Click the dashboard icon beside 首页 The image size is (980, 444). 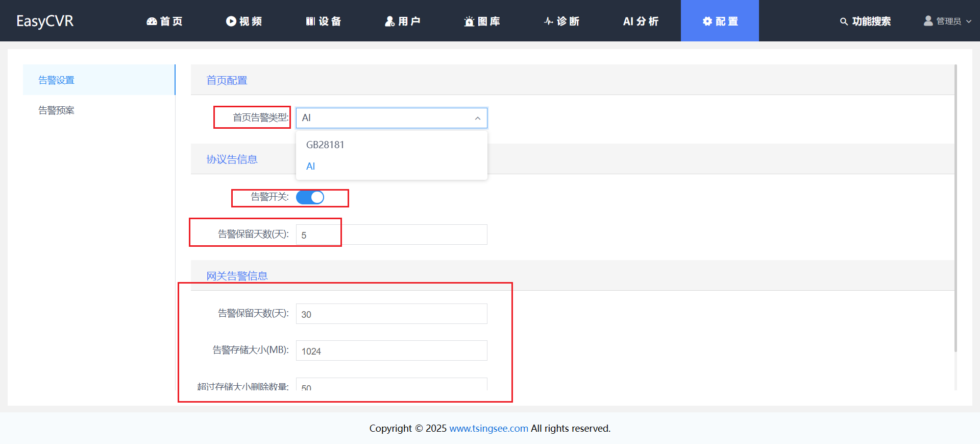tap(152, 21)
